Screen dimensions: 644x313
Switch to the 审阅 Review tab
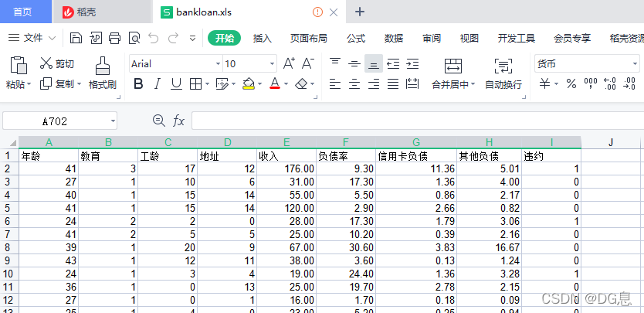[x=432, y=39]
